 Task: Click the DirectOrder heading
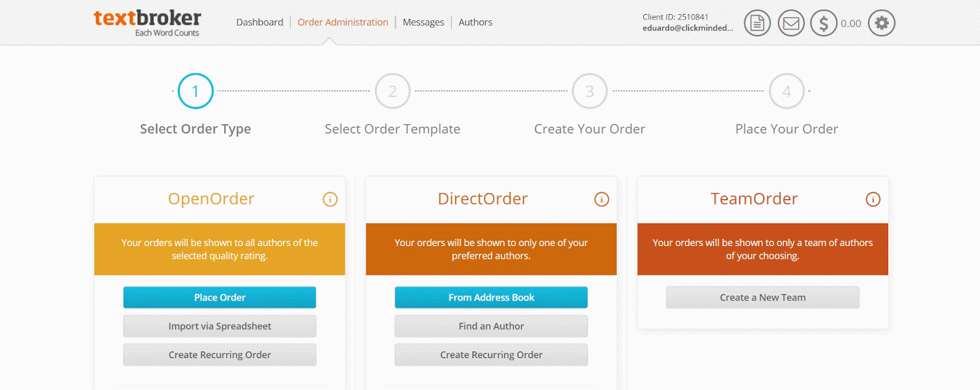click(483, 199)
